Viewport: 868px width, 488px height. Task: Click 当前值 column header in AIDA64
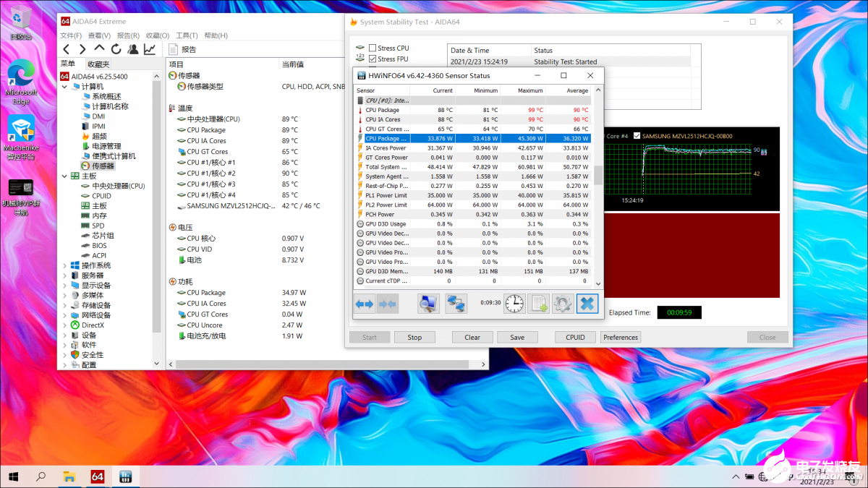tap(292, 64)
